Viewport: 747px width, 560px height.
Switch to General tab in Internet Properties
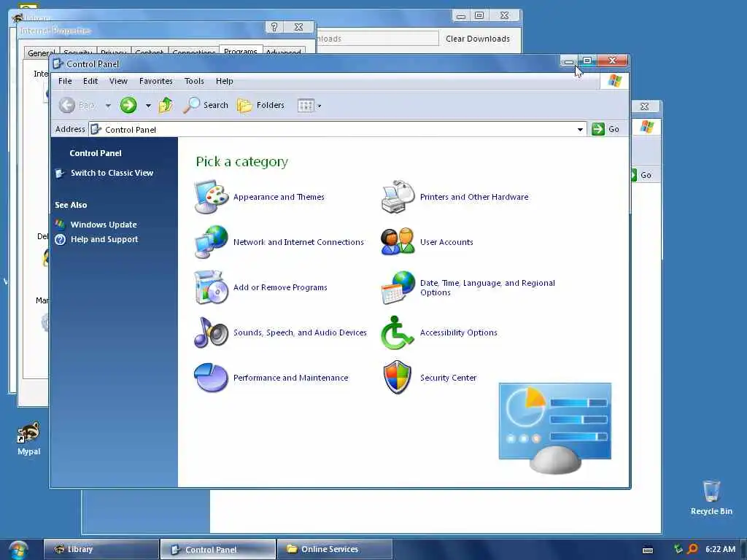click(x=41, y=52)
